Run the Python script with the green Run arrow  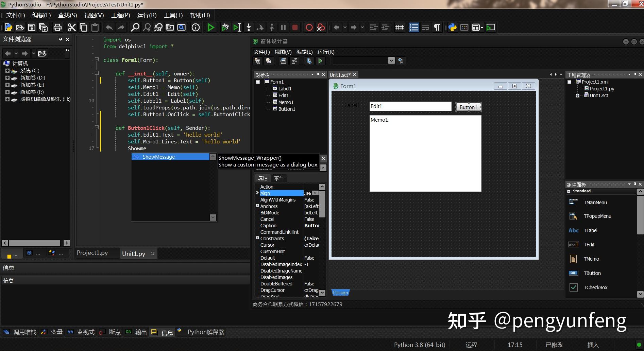pyautogui.click(x=211, y=27)
